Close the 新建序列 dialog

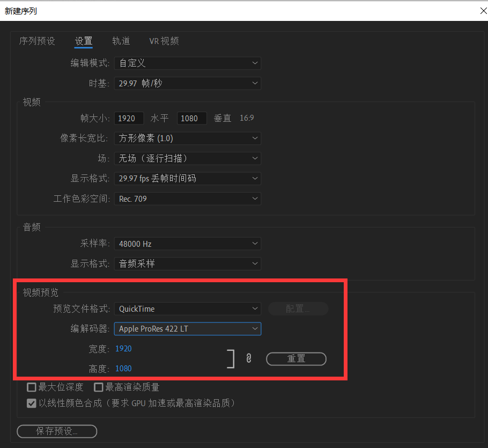483,11
